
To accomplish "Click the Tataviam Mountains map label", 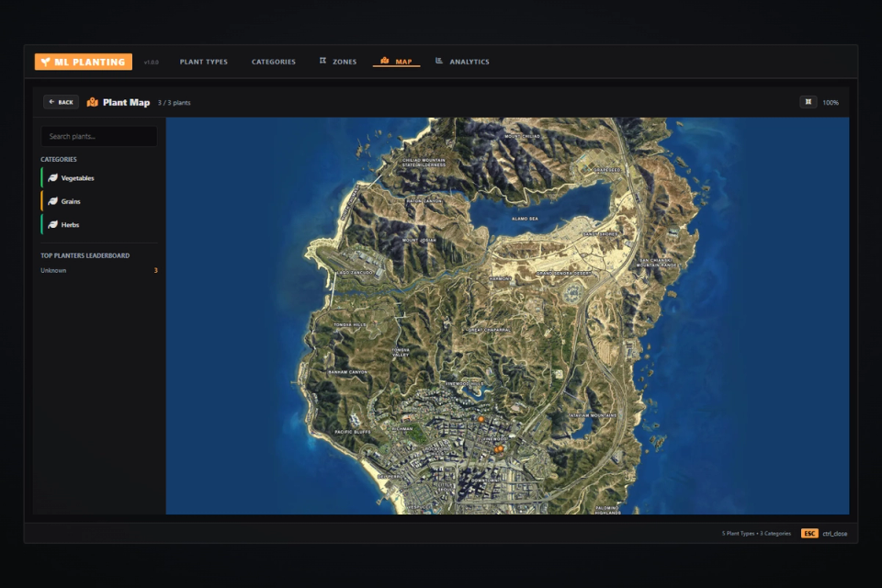I will (593, 415).
